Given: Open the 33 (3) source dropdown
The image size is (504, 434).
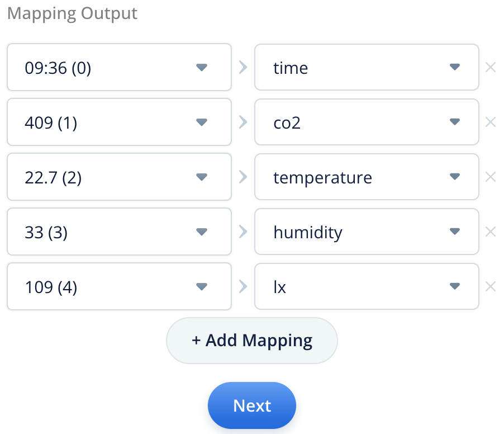Looking at the screenshot, I should point(201,232).
